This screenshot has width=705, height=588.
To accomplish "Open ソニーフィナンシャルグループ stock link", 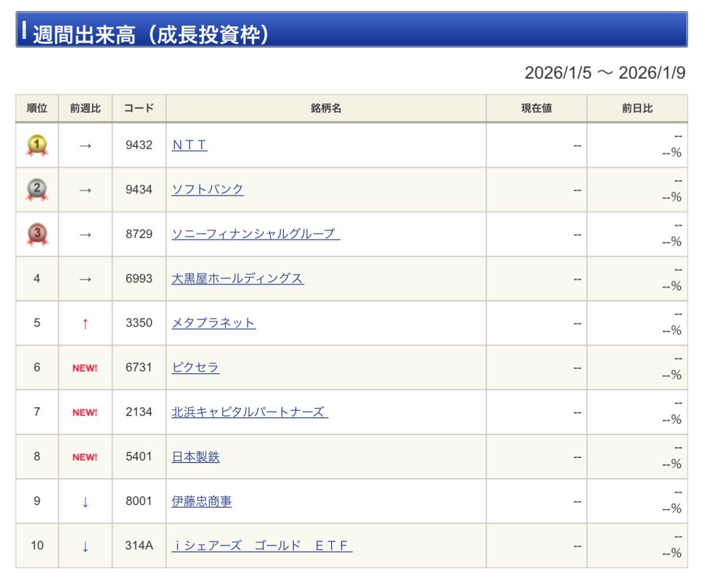I will pos(256,234).
